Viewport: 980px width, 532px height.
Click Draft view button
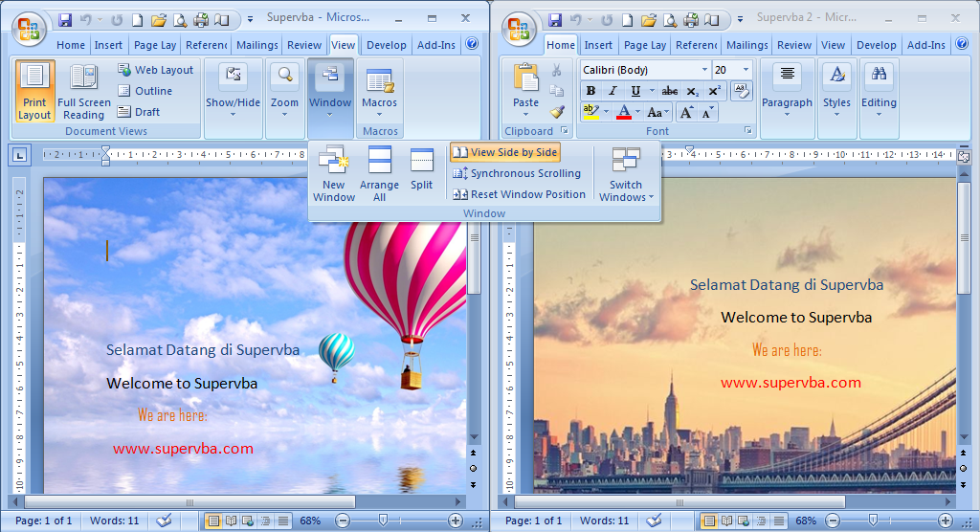click(x=140, y=112)
